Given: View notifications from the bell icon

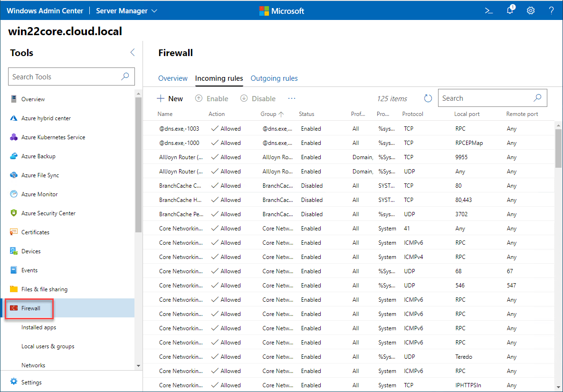Looking at the screenshot, I should (510, 10).
